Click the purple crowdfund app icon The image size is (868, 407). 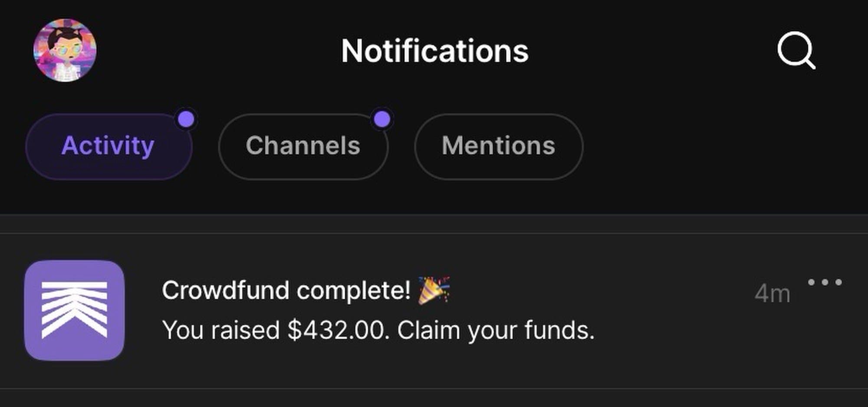(x=74, y=310)
